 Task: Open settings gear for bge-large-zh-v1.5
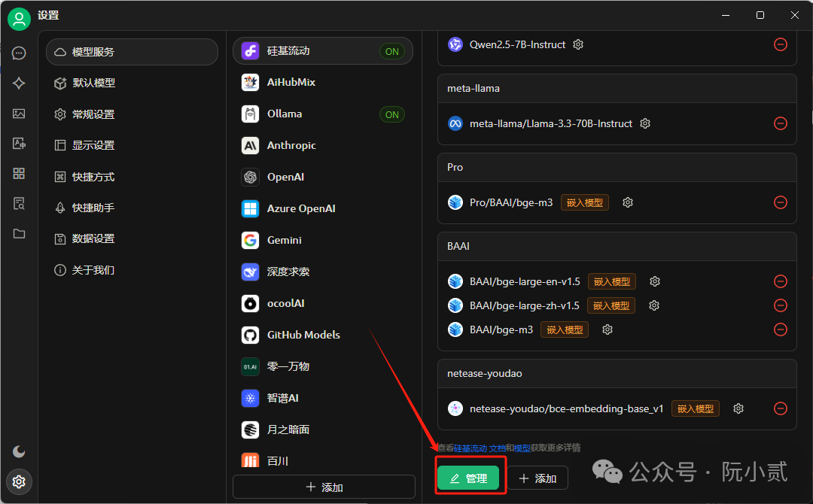[654, 305]
